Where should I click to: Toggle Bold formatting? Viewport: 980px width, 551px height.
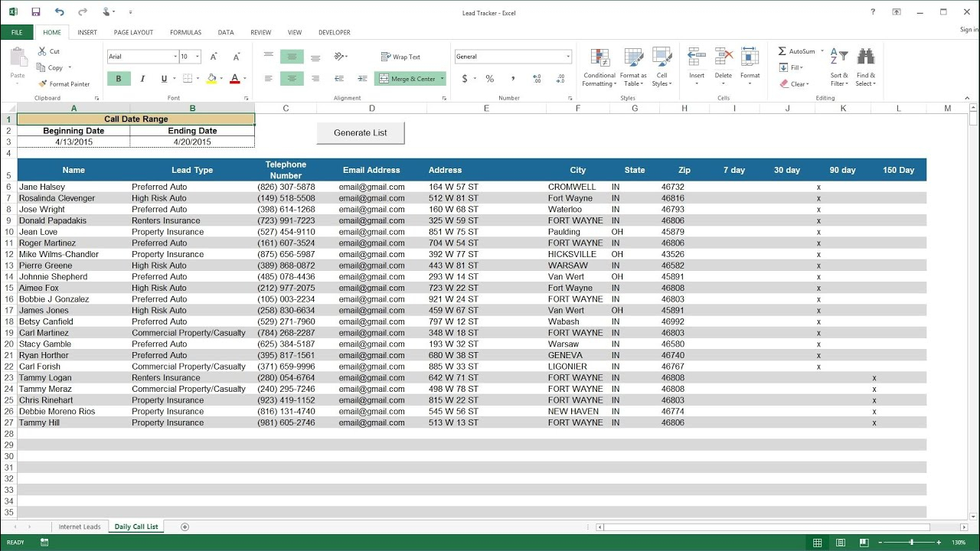pyautogui.click(x=119, y=79)
